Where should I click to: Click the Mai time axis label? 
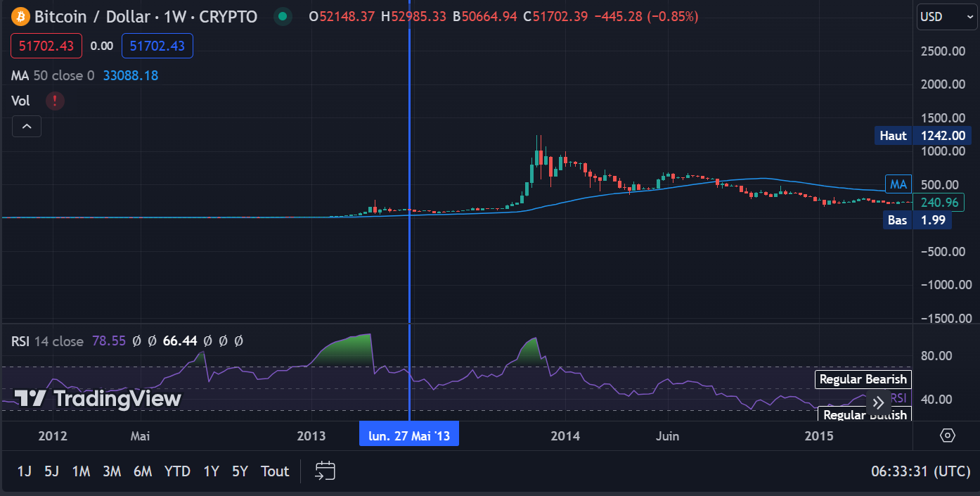coord(141,436)
